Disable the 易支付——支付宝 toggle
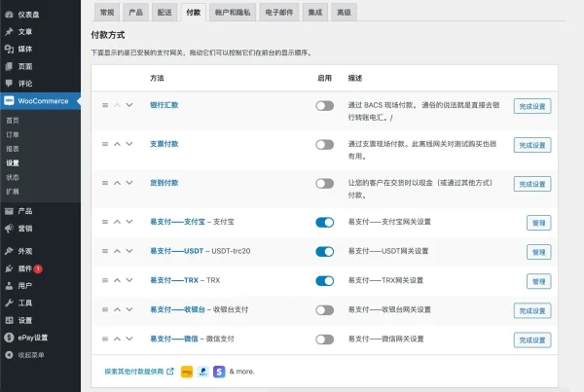The width and height of the screenshot is (584, 392). (325, 223)
